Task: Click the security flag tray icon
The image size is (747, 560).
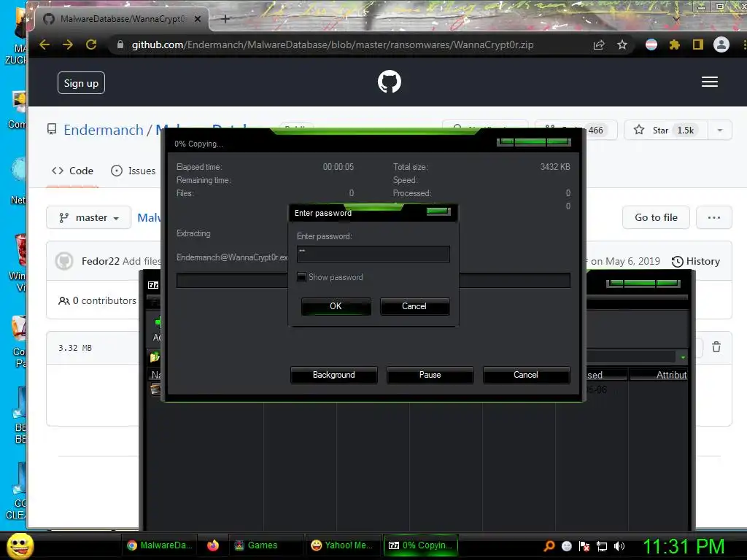Action: point(584,546)
